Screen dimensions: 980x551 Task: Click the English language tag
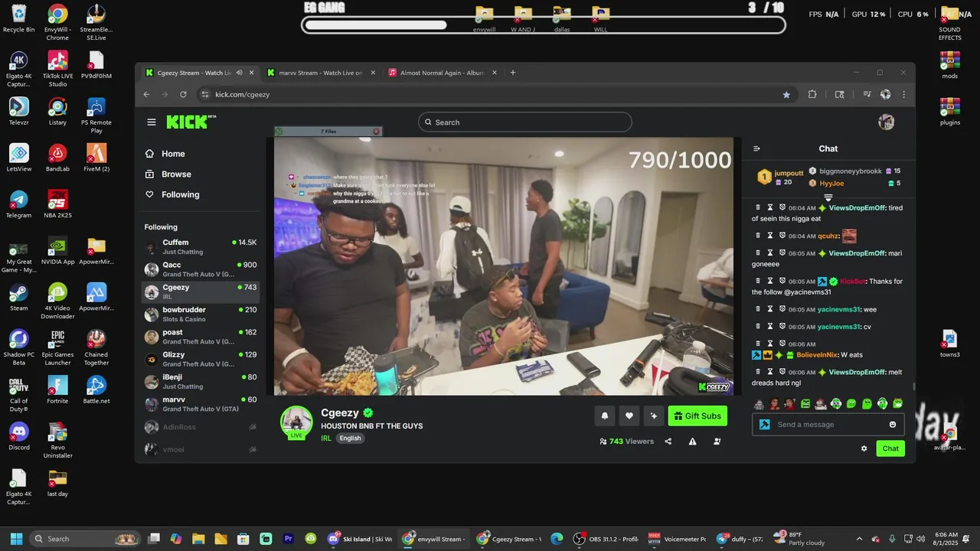(350, 439)
